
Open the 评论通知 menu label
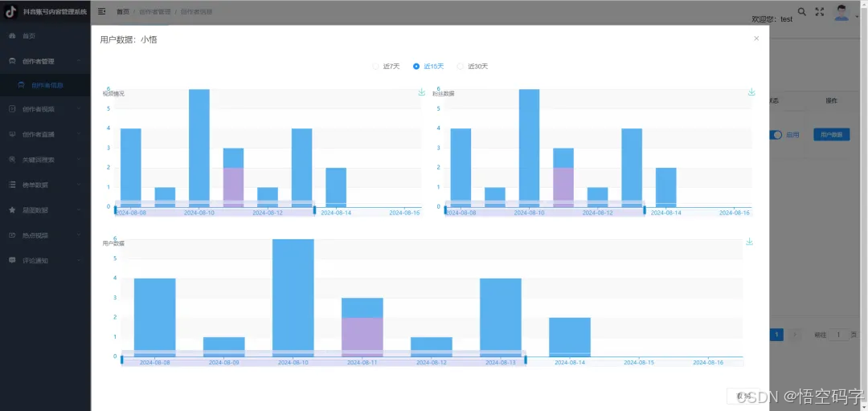point(35,260)
